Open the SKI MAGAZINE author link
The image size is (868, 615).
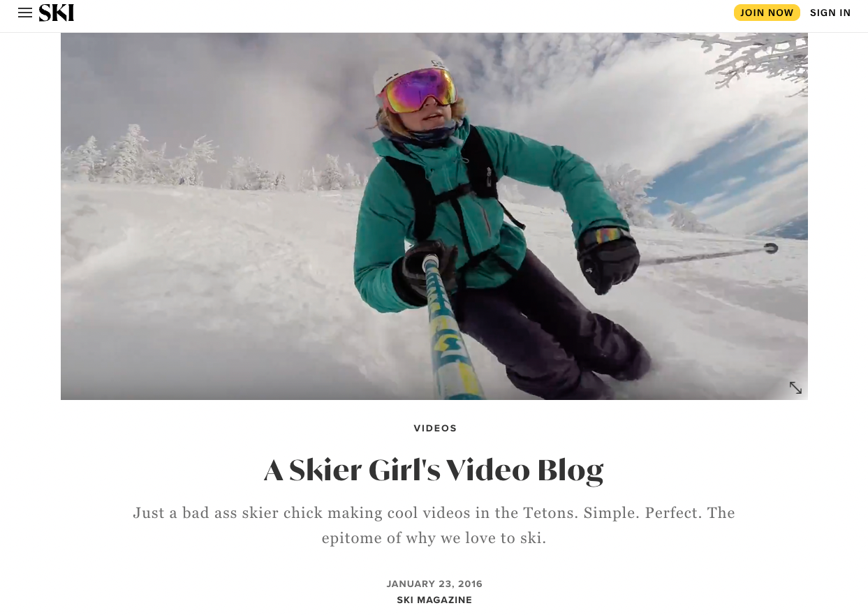point(434,600)
